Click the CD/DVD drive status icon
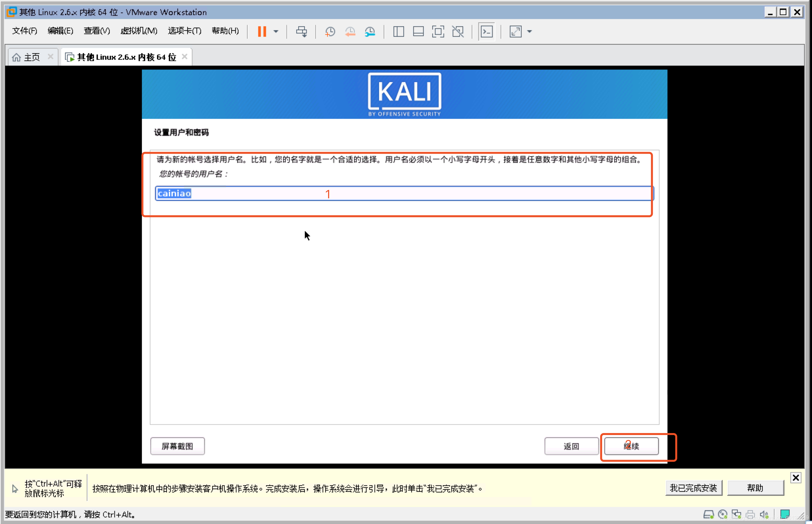 click(723, 514)
